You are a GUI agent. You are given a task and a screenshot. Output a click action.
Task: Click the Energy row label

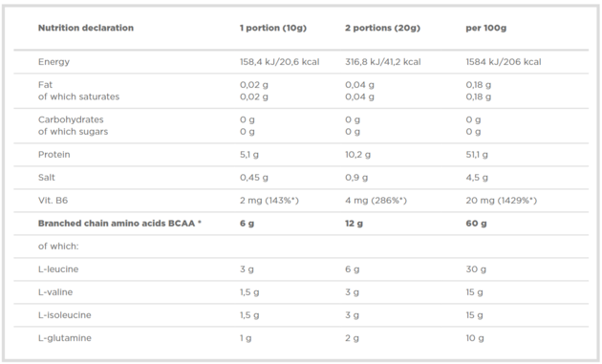(54, 62)
